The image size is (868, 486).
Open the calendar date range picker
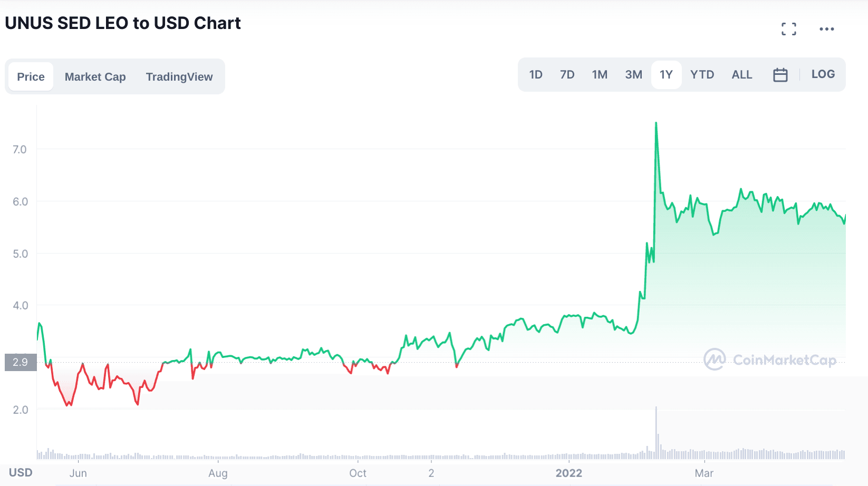pos(780,75)
